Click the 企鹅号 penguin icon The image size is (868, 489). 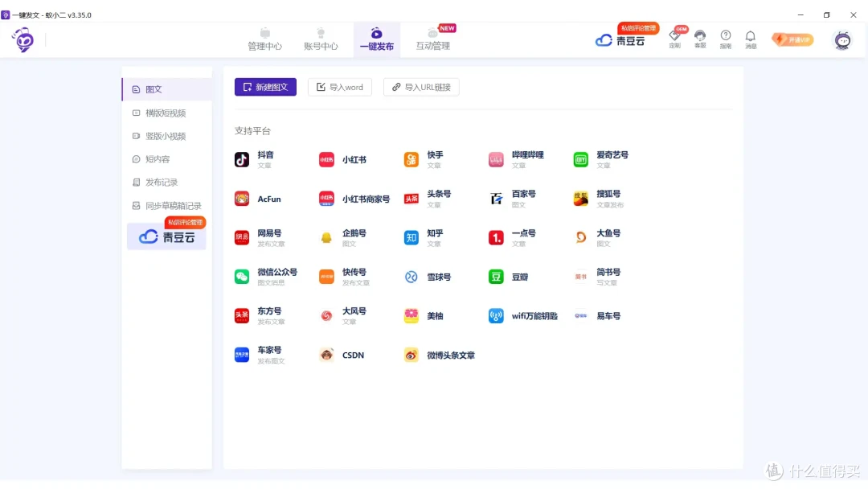(x=326, y=237)
